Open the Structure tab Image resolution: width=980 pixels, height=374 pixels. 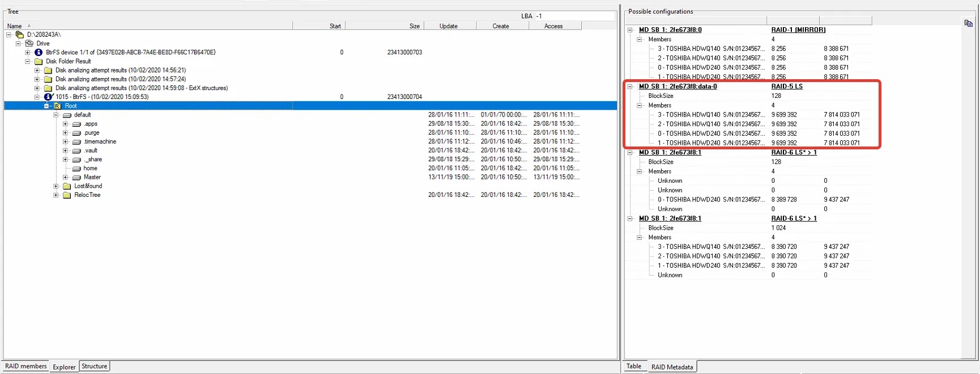pyautogui.click(x=94, y=366)
